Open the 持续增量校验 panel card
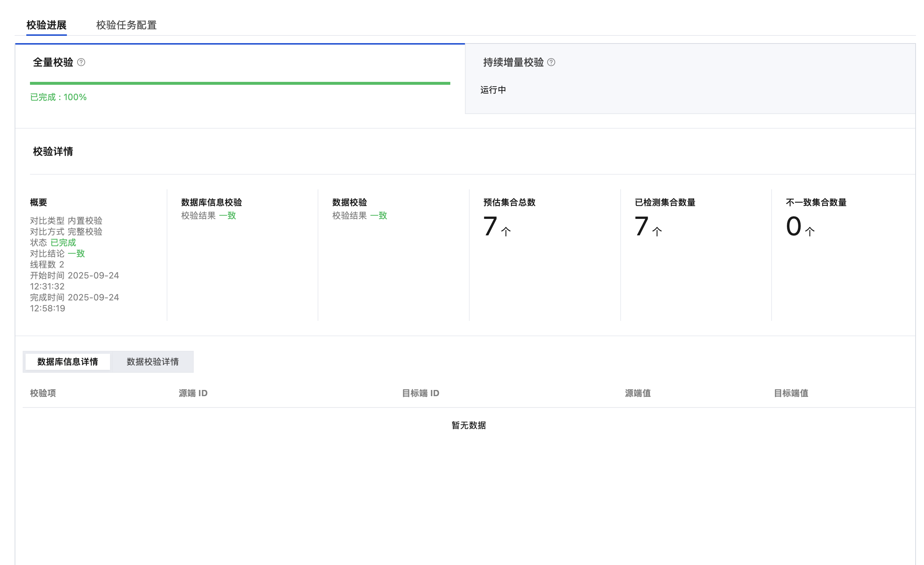This screenshot has width=924, height=565. (689, 79)
